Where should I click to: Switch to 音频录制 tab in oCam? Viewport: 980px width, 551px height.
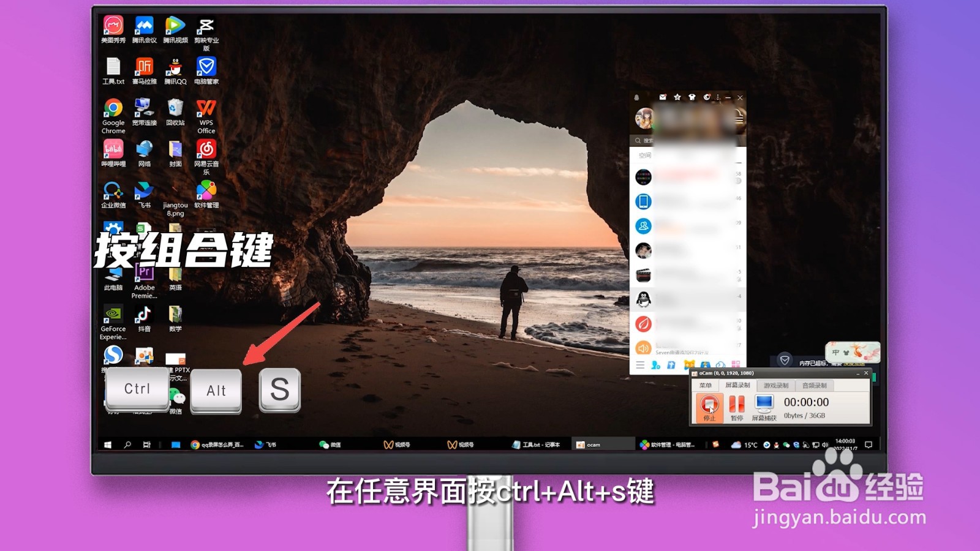[x=815, y=386]
